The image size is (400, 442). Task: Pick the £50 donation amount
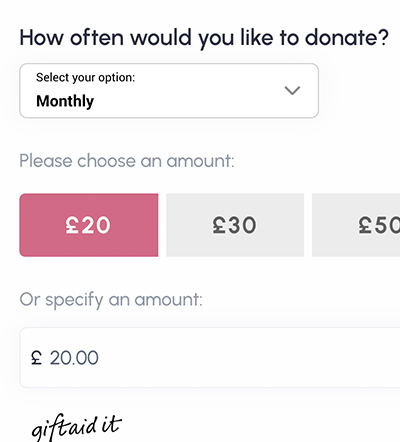[356, 225]
